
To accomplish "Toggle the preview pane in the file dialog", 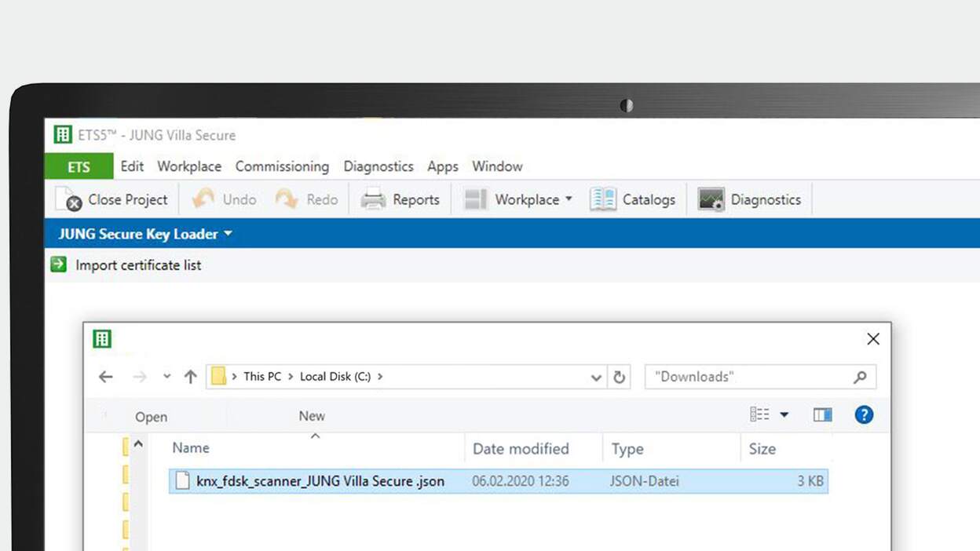I will [x=822, y=414].
